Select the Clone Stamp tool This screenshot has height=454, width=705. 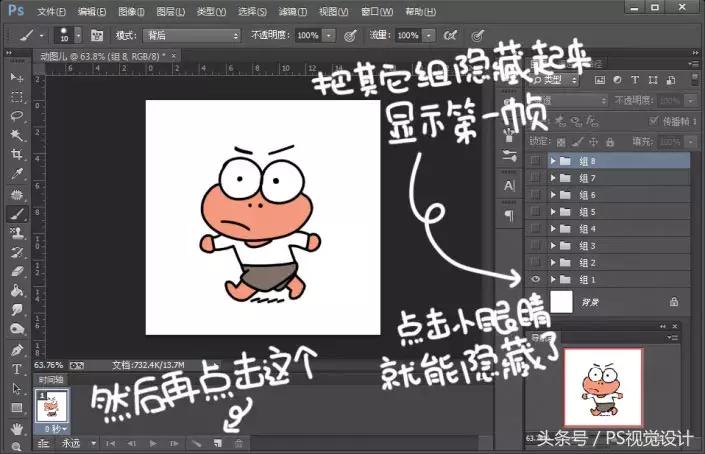(17, 233)
